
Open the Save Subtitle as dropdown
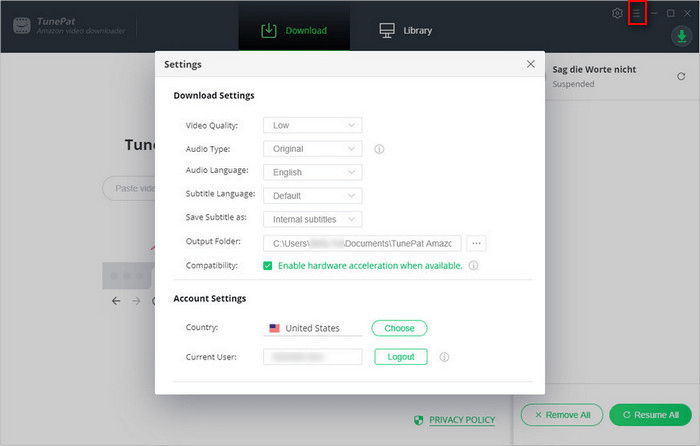312,219
